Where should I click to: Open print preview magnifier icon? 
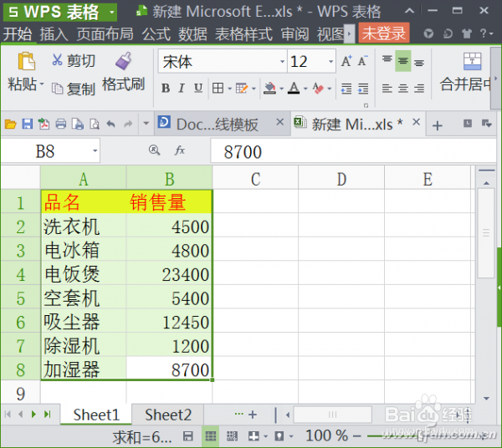[95, 124]
